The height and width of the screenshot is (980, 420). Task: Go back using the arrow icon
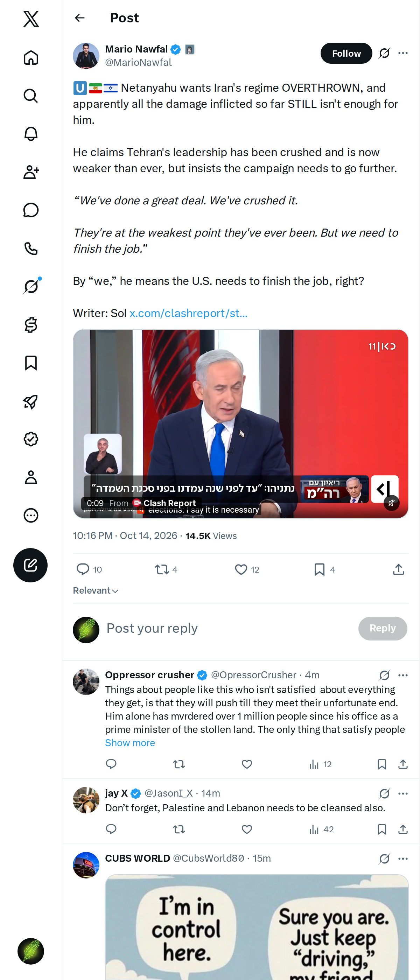79,18
